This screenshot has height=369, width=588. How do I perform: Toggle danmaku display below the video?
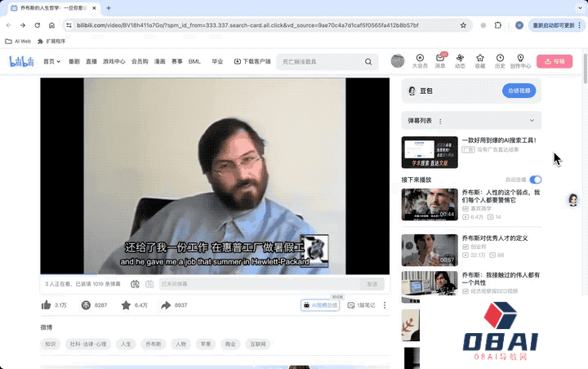pyautogui.click(x=133, y=284)
